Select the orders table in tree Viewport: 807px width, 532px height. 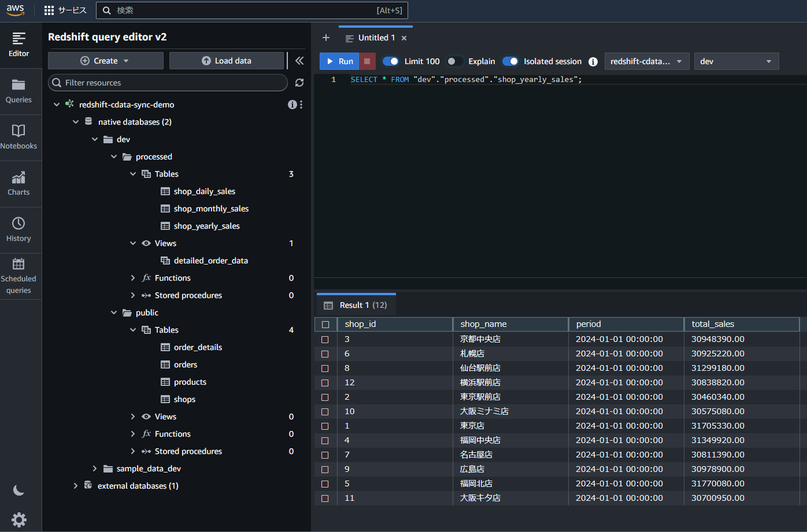point(186,364)
